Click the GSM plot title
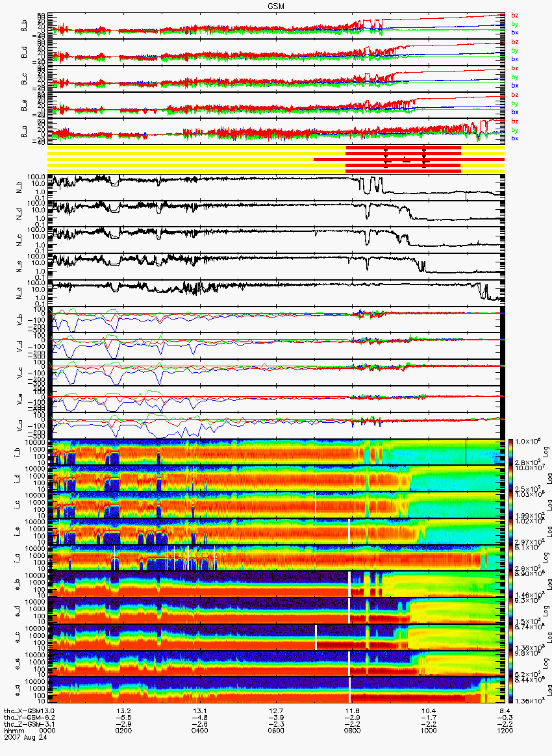The height and width of the screenshot is (756, 552). pos(276,6)
